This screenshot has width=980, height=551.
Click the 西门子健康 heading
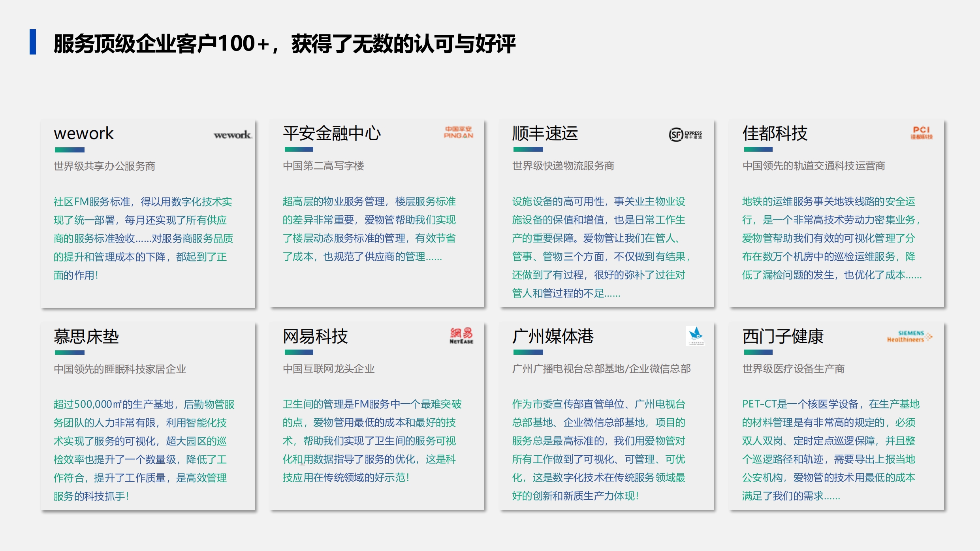click(x=783, y=337)
